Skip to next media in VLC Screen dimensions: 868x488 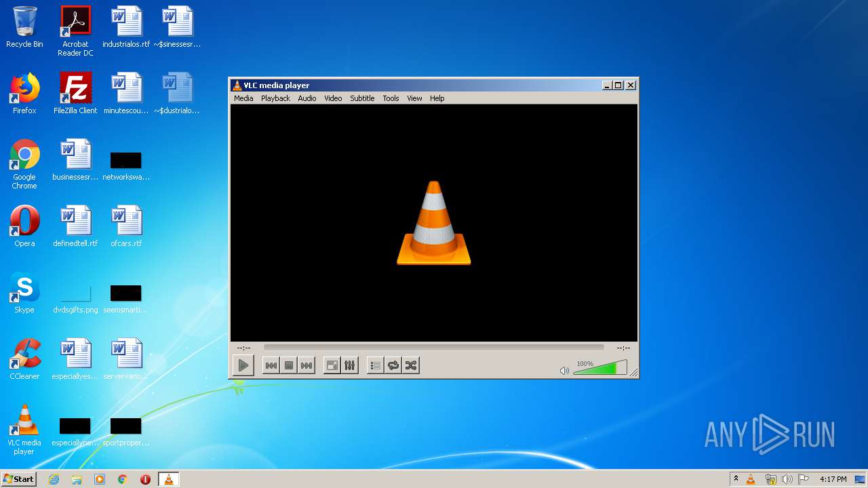tap(307, 365)
